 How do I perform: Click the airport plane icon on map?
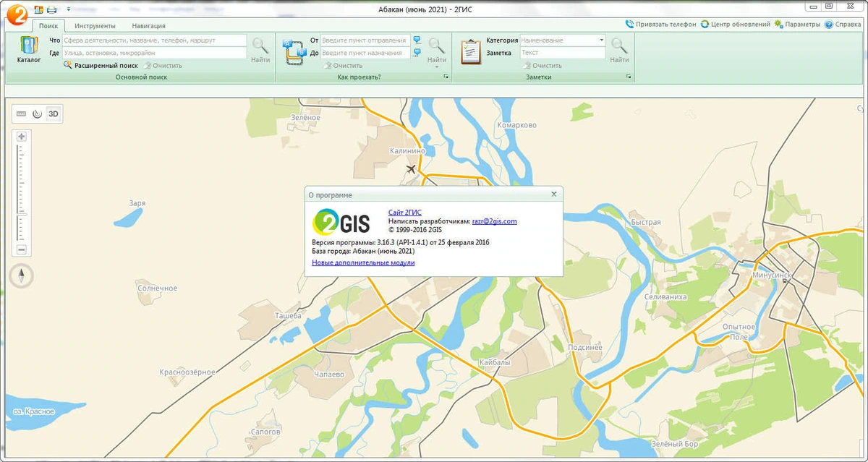[x=412, y=170]
